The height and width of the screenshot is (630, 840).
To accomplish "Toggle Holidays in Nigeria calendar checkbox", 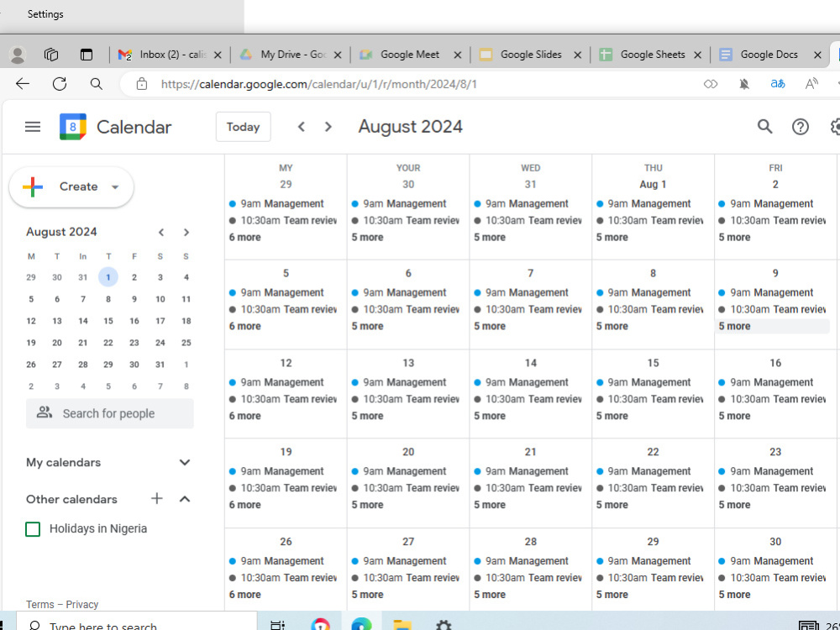I will (33, 529).
